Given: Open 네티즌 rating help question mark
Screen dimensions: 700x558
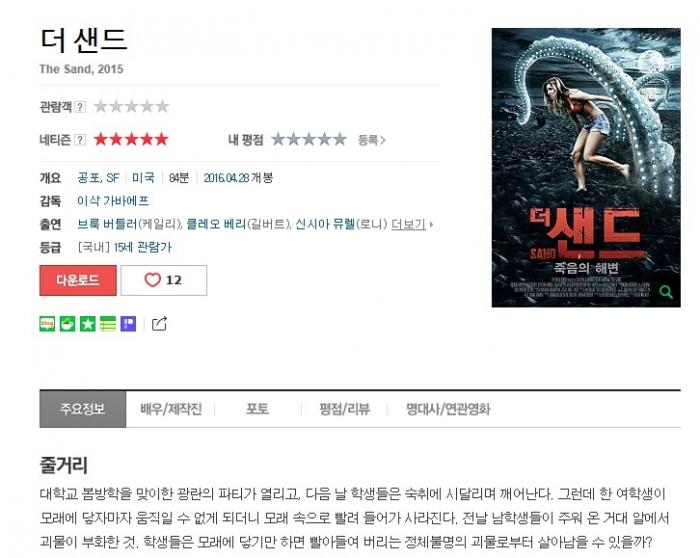Looking at the screenshot, I should click(80, 140).
